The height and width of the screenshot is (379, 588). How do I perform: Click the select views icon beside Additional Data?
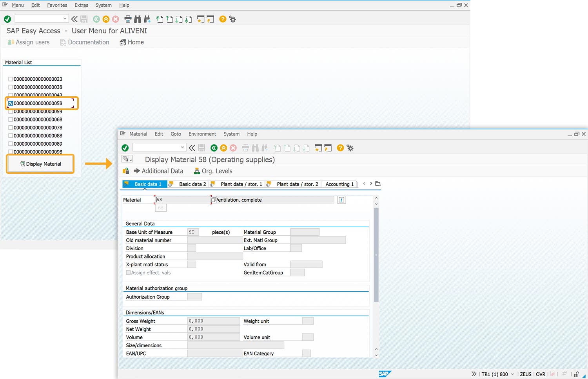tap(126, 171)
